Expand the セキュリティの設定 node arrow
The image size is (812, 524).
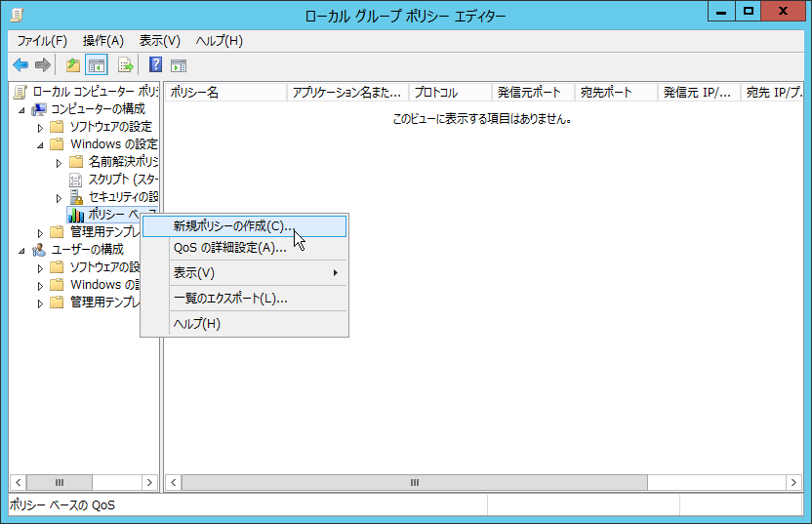point(59,198)
